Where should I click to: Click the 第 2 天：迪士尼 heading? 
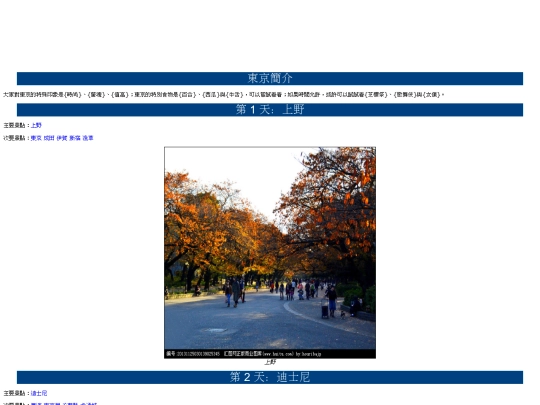pyautogui.click(x=270, y=377)
